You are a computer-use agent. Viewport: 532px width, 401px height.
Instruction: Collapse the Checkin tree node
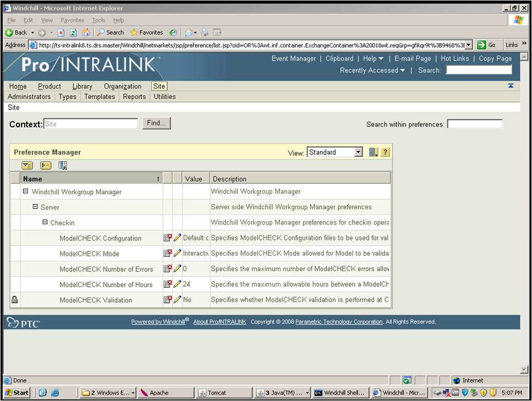click(x=45, y=222)
